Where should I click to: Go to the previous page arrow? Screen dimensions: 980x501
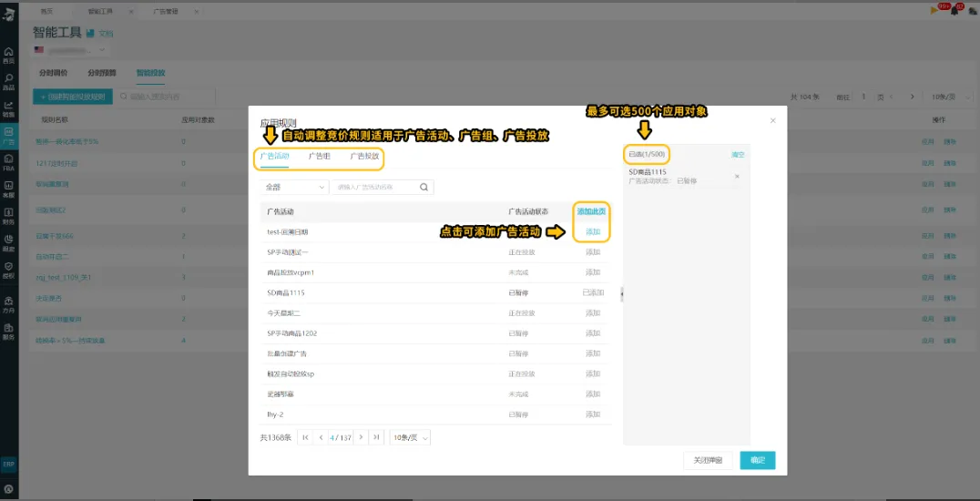[x=322, y=437]
